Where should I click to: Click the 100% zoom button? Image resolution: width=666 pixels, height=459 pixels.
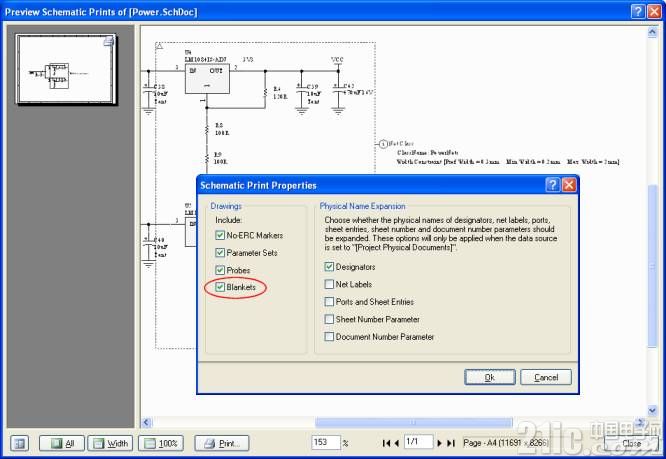click(161, 443)
